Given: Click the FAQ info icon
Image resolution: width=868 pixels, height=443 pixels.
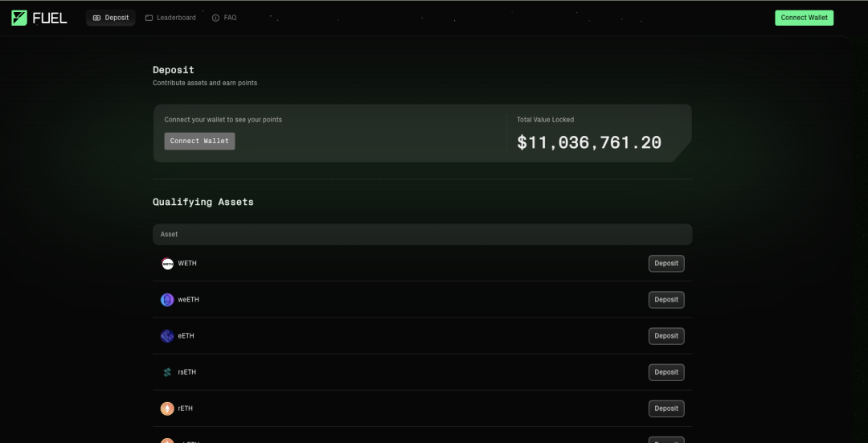Looking at the screenshot, I should click(215, 18).
